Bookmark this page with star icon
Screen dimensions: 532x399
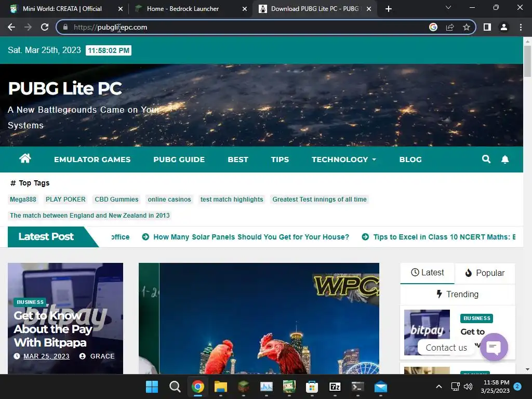click(x=467, y=27)
